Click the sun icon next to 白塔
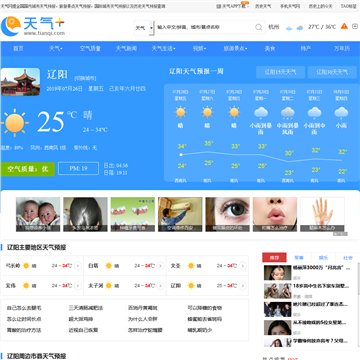360x360 pixels. click(108, 266)
